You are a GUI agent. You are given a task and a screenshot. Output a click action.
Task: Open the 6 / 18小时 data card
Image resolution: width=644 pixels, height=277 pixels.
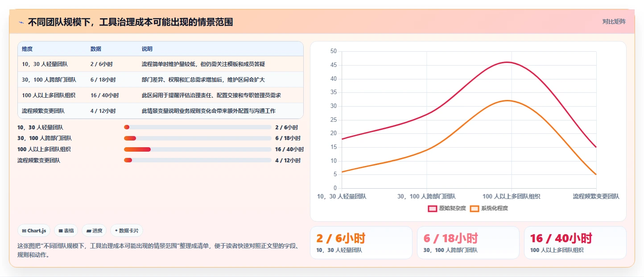pyautogui.click(x=468, y=243)
